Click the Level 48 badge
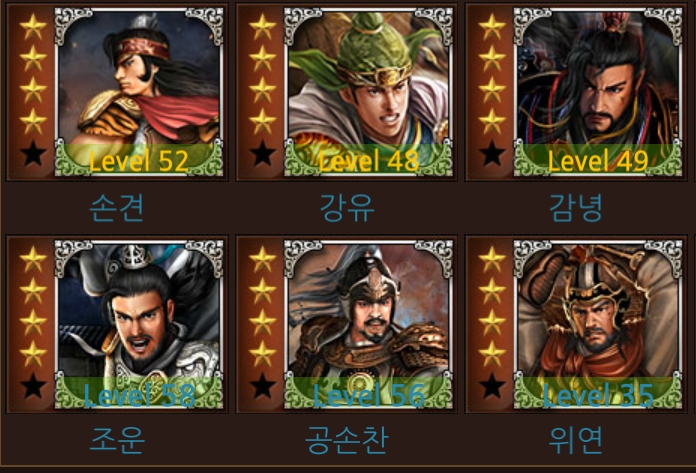This screenshot has height=473, width=696. 368,161
